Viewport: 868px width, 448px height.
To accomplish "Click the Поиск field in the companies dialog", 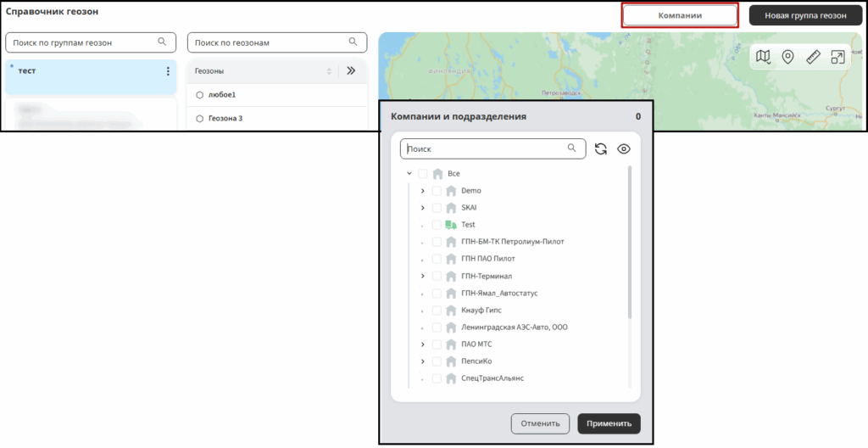I will point(492,148).
